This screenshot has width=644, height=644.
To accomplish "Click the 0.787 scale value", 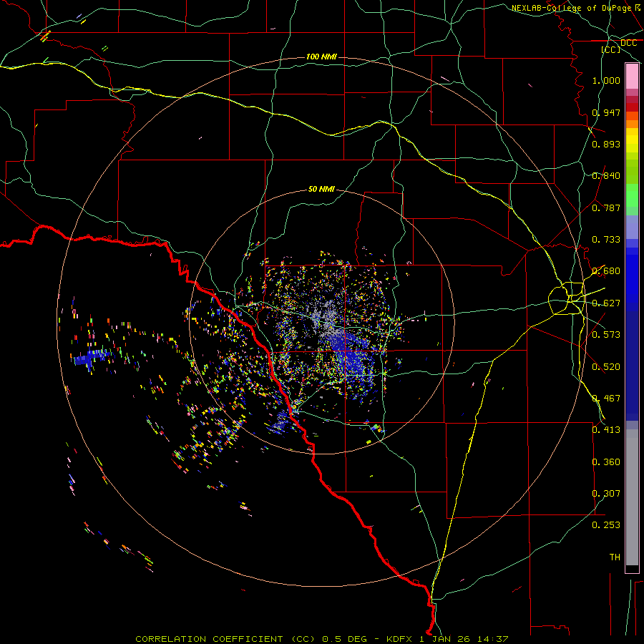I will tap(606, 208).
